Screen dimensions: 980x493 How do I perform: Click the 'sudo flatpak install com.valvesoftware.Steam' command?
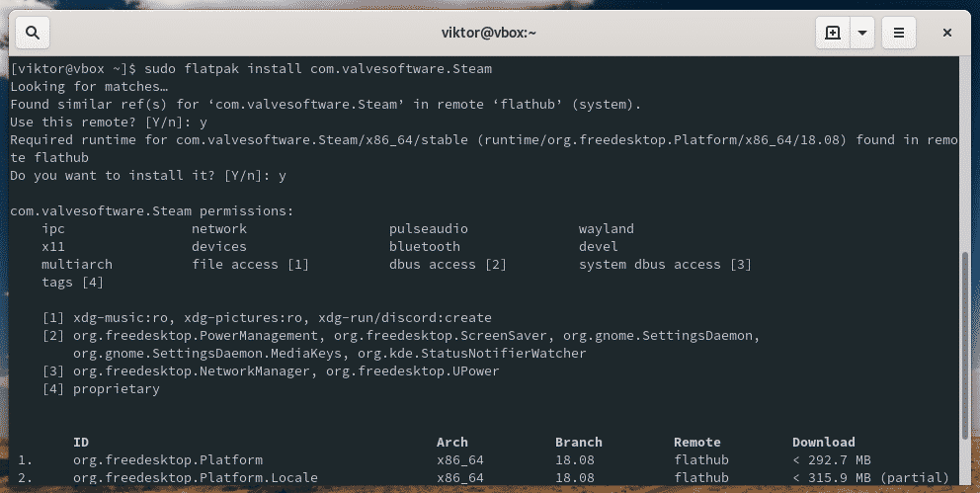318,69
